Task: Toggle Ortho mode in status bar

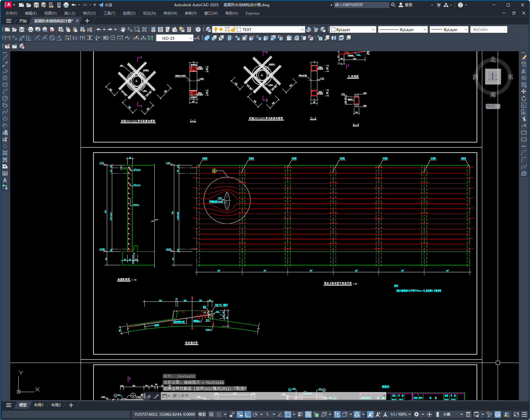Action: (x=247, y=414)
